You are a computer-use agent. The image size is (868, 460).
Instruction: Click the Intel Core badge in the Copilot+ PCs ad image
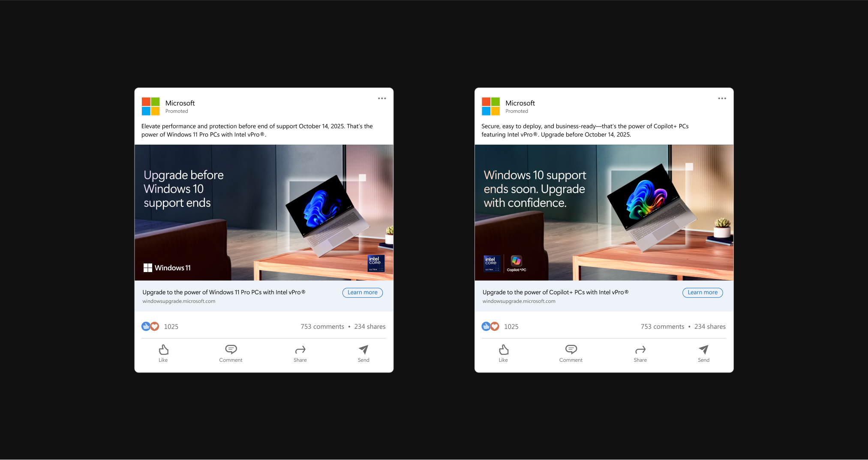click(492, 263)
